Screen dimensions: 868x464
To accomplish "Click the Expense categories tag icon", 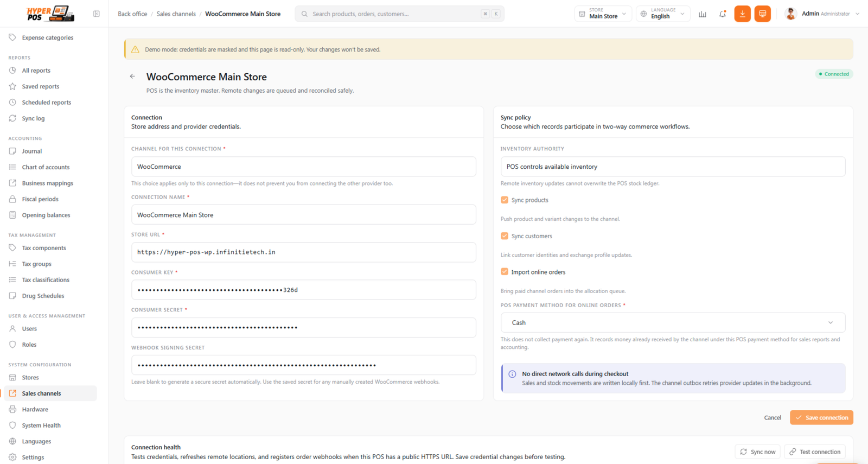I will [x=12, y=37].
